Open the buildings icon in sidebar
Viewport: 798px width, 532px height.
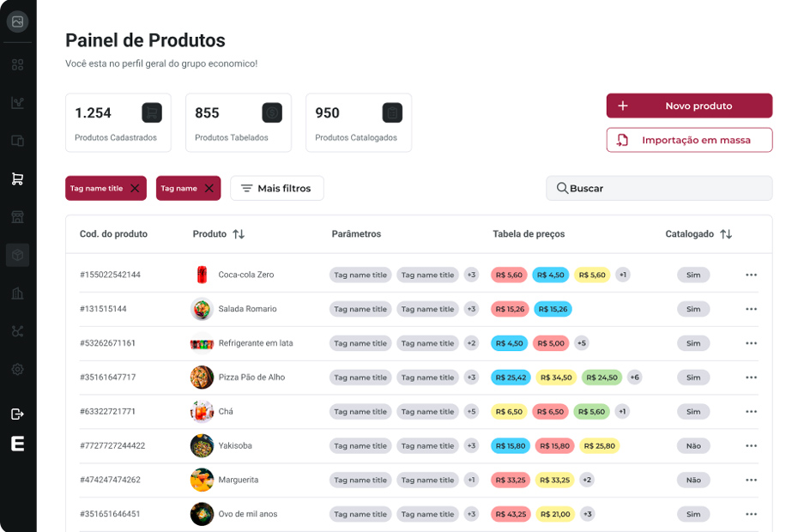pos(17,293)
